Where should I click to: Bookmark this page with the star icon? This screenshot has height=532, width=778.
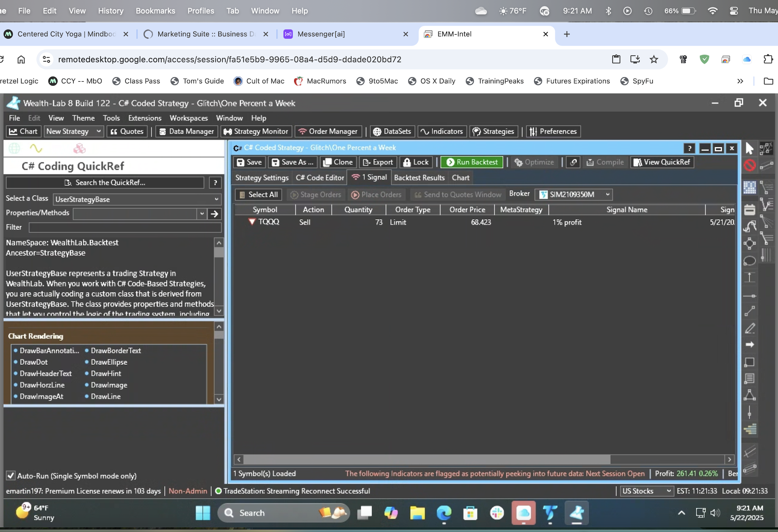click(654, 59)
